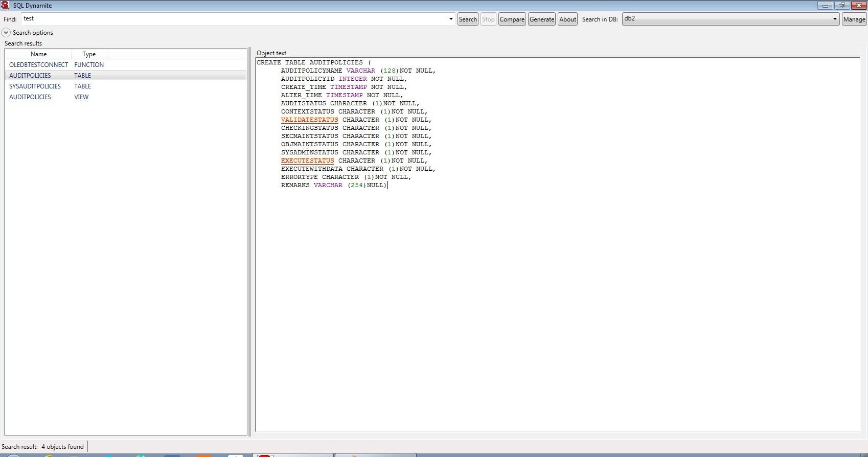The image size is (868, 457).
Task: Run the Search button
Action: point(468,19)
